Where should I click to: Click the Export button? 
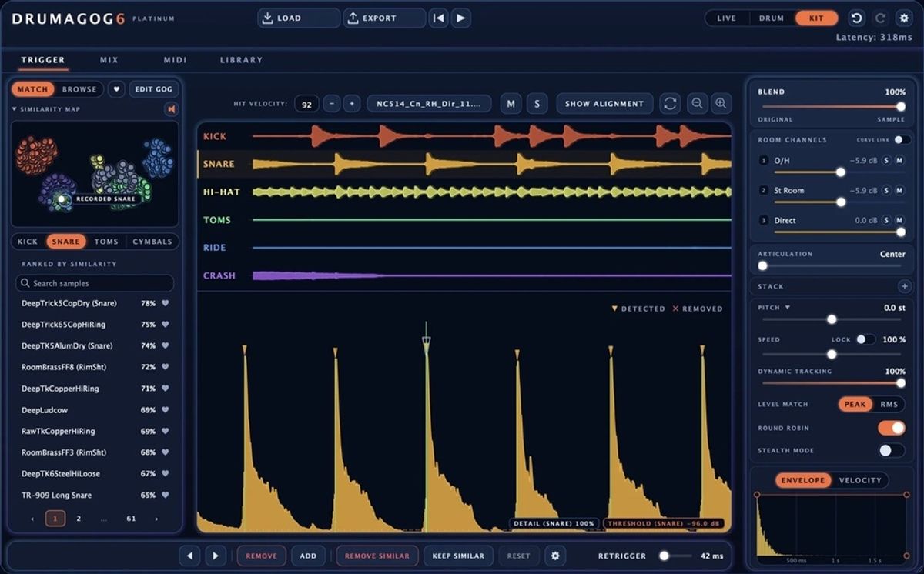click(x=384, y=18)
